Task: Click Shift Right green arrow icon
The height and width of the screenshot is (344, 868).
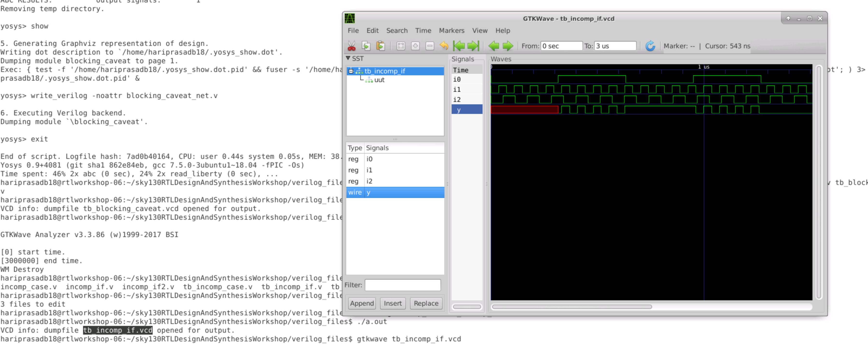Action: (x=508, y=46)
